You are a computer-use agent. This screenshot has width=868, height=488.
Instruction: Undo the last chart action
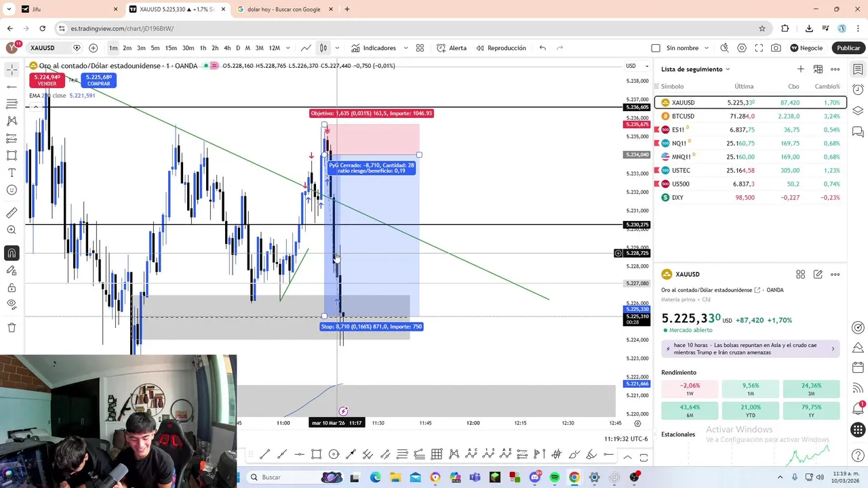[542, 48]
